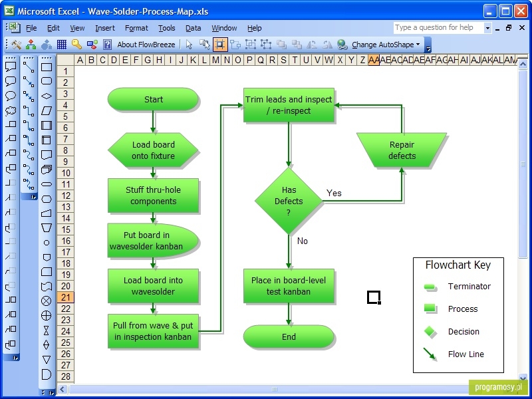
Task: Select the straight connector line tool
Action: (x=29, y=67)
